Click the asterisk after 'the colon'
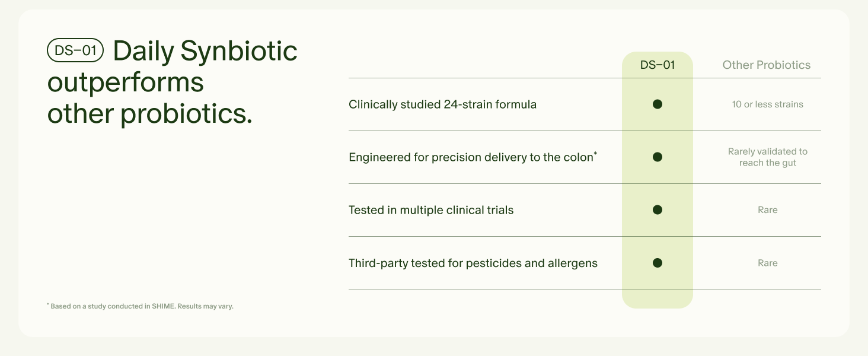Image resolution: width=868 pixels, height=356 pixels. [x=595, y=154]
